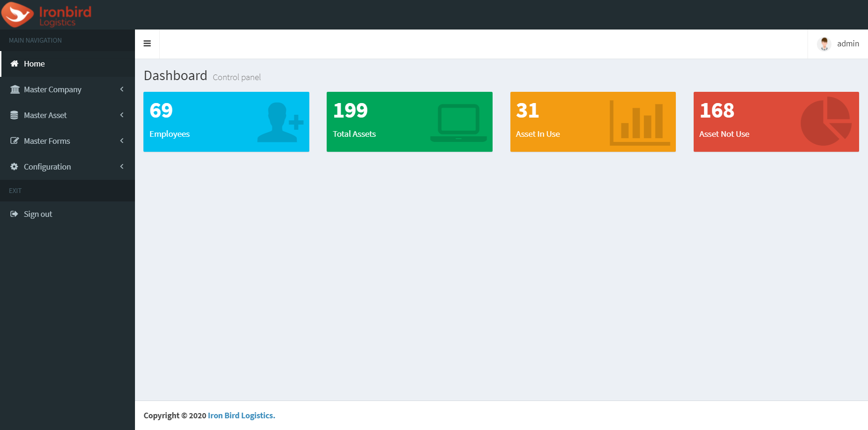The image size is (868, 430).
Task: Click the laptop icon on the Total Assets card
Action: point(458,123)
